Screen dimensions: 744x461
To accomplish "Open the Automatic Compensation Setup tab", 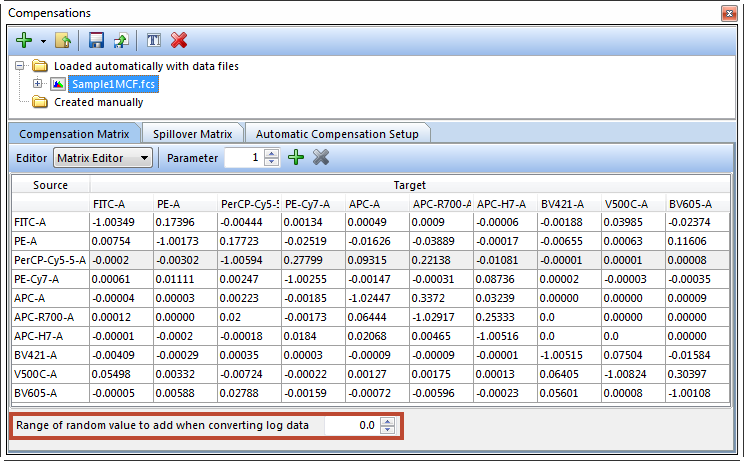I will [x=337, y=133].
